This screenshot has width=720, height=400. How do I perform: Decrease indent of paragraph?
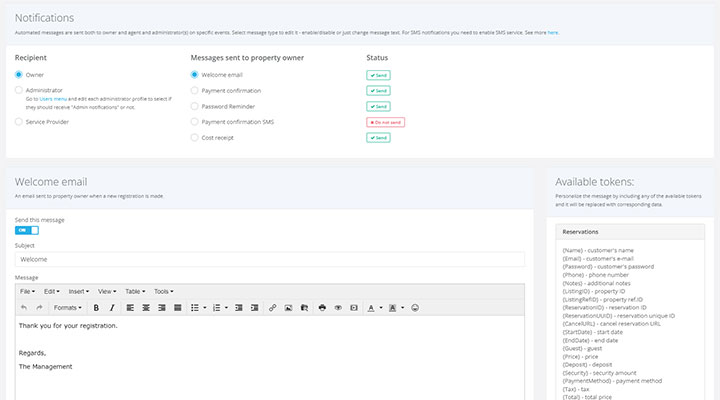point(239,308)
